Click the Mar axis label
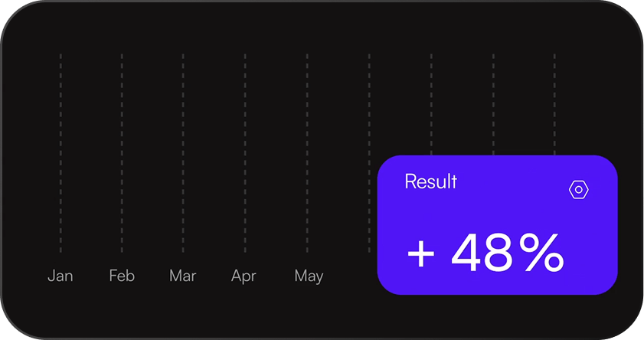 click(183, 276)
